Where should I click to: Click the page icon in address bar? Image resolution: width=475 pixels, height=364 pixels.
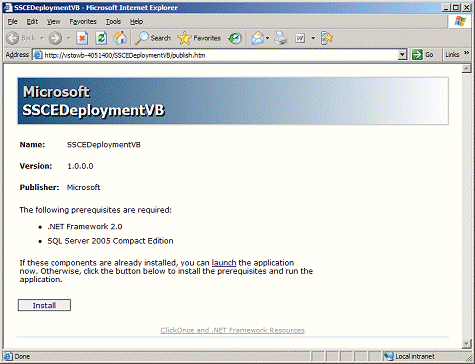tap(38, 55)
